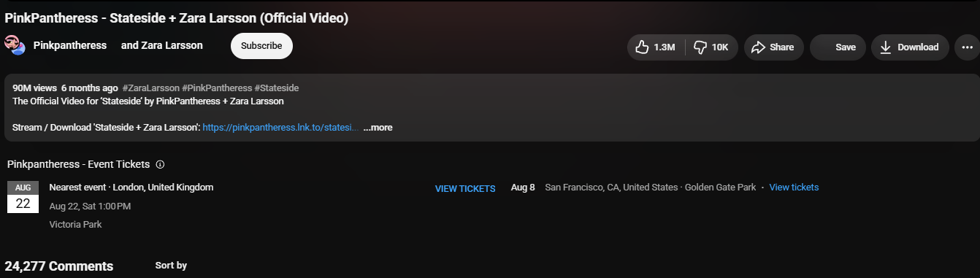Click the #ZaraLarsson hashtag
Screen dimensions: 980x278
(150, 88)
